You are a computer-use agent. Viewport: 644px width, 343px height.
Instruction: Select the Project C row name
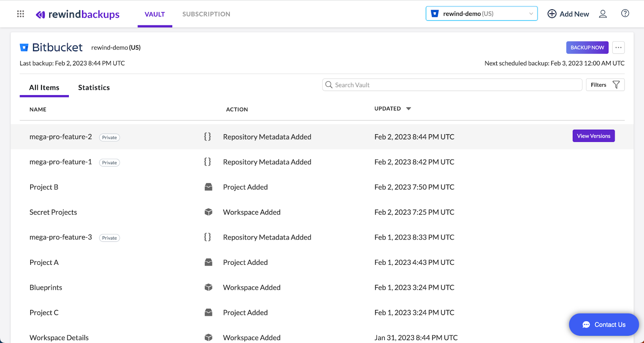(44, 313)
